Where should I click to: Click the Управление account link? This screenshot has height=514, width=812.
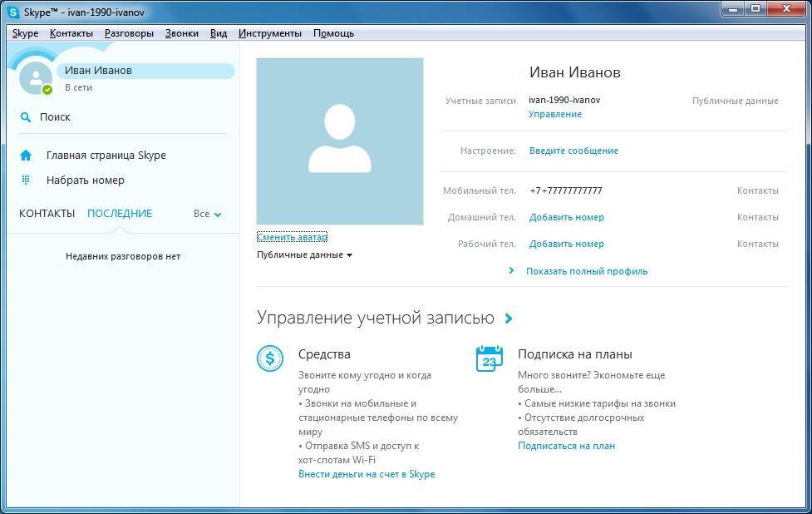click(555, 114)
